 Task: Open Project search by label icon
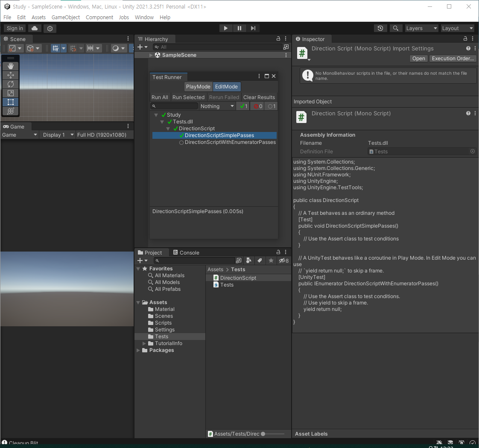(260, 261)
